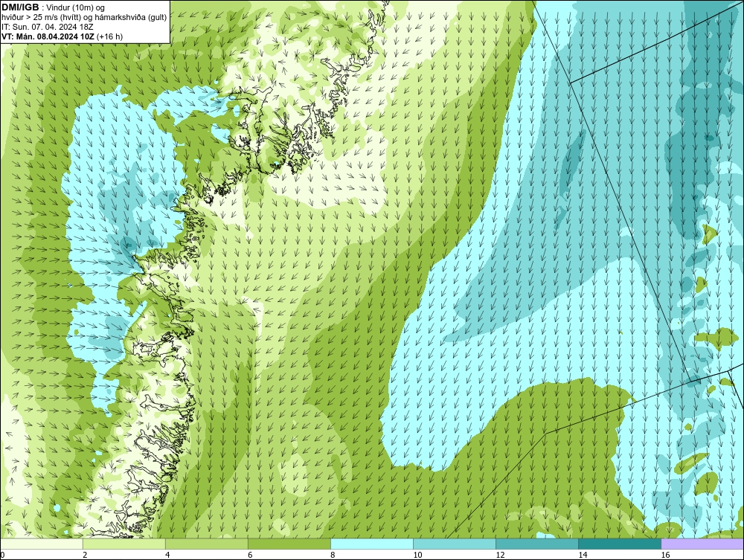Image resolution: width=744 pixels, height=560 pixels.
Task: Click the legend label '4'
Action: [x=167, y=555]
